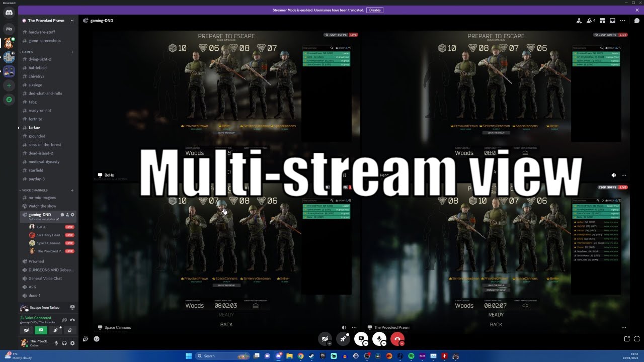Open the soundboard icon in sidebar
The width and height of the screenshot is (644, 362).
point(70,330)
